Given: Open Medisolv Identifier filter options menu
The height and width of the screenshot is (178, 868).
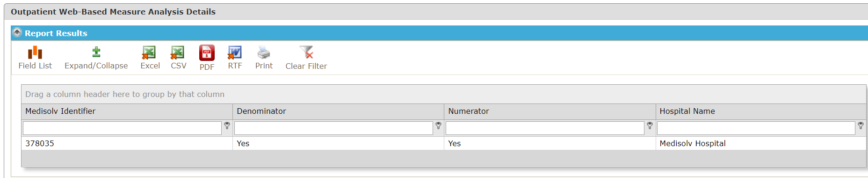Looking at the screenshot, I should pos(227,126).
